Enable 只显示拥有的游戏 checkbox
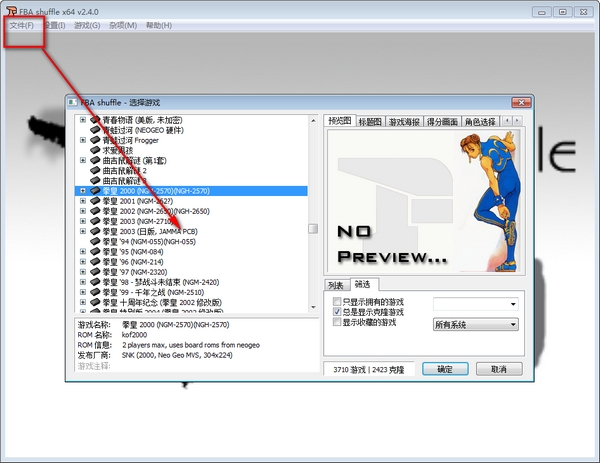The image size is (600, 463). [337, 302]
